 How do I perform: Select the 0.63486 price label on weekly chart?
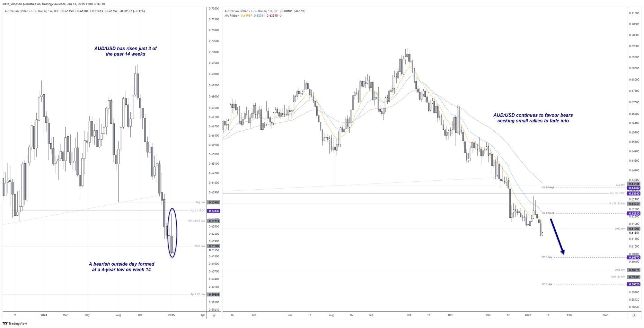pos(214,202)
